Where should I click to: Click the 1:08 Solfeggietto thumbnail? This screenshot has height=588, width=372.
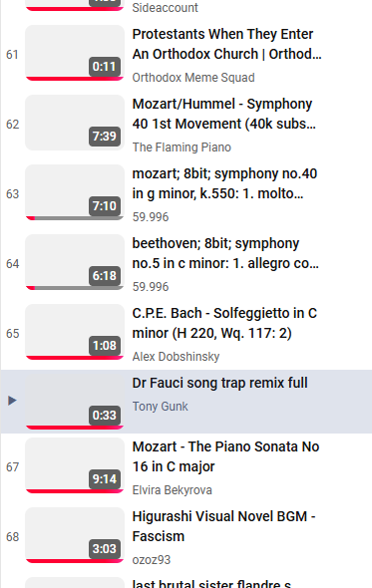click(x=75, y=332)
